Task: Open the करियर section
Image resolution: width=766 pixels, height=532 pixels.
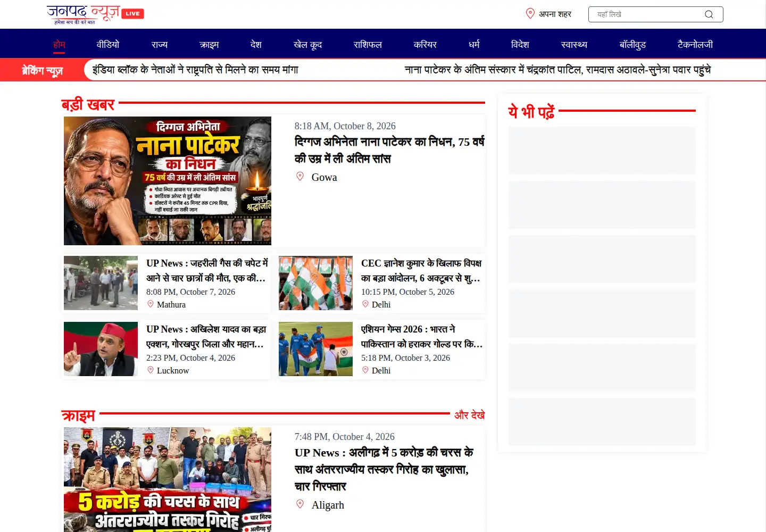Action: (x=425, y=44)
